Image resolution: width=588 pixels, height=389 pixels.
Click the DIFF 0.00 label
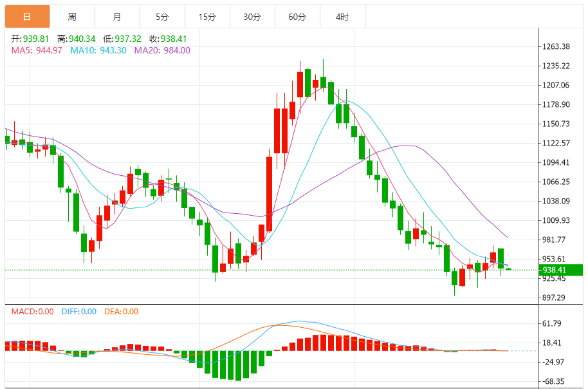pos(79,312)
